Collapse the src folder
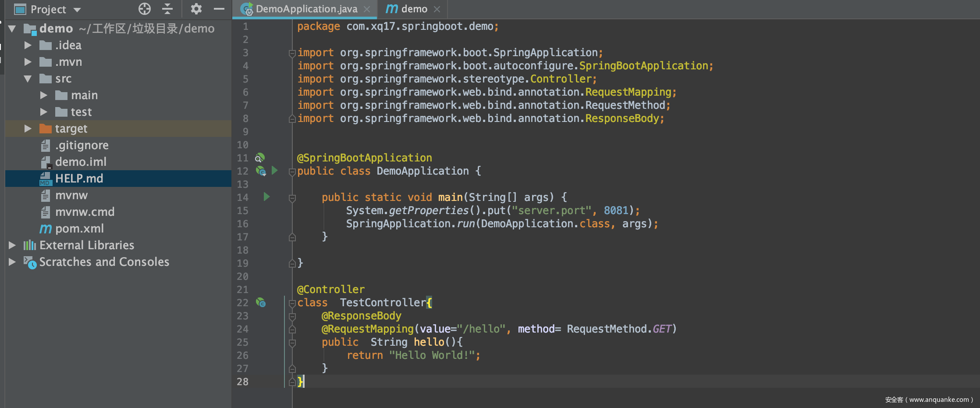 point(28,79)
